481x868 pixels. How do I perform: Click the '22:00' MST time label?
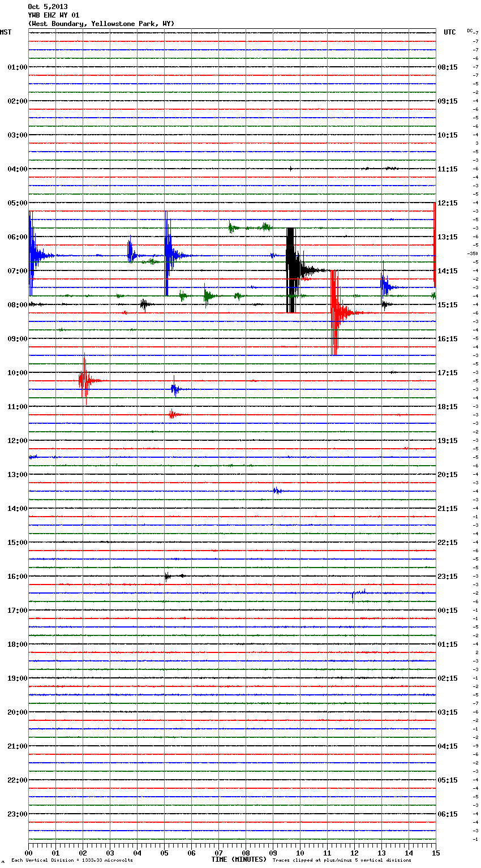tap(18, 780)
